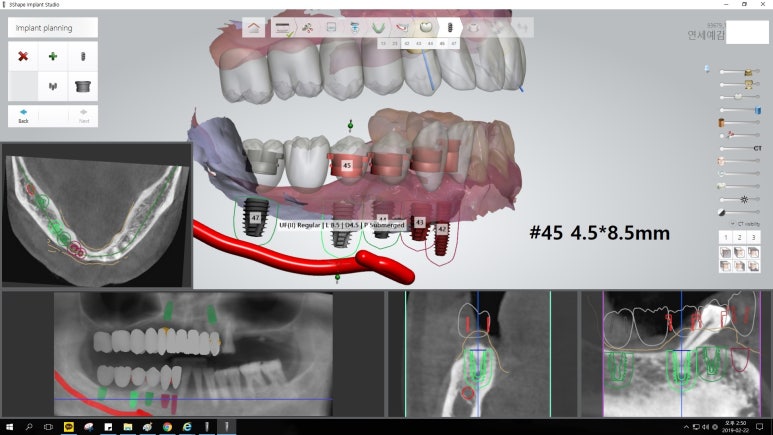The width and height of the screenshot is (773, 435).
Task: Click the dental arch step icon
Action: click(378, 27)
